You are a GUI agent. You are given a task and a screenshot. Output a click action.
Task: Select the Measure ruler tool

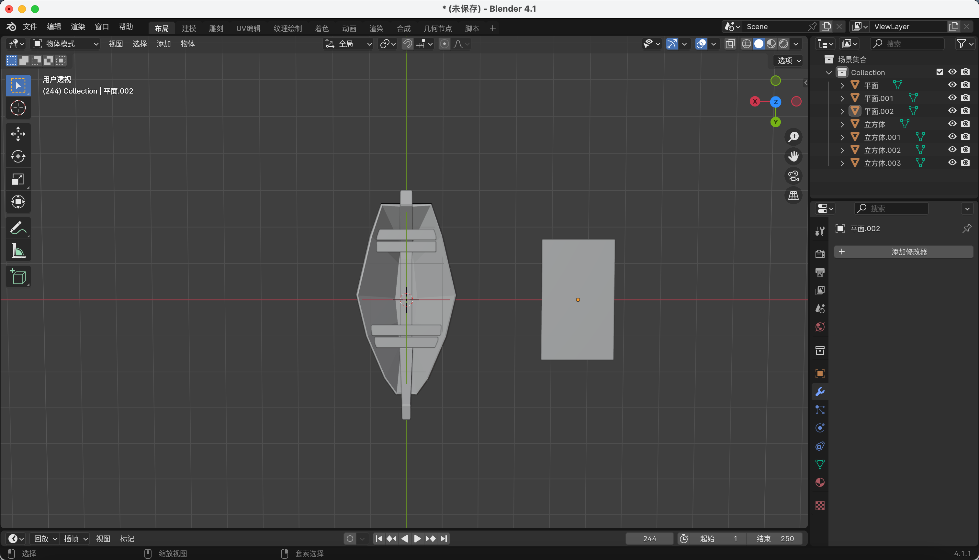[18, 251]
